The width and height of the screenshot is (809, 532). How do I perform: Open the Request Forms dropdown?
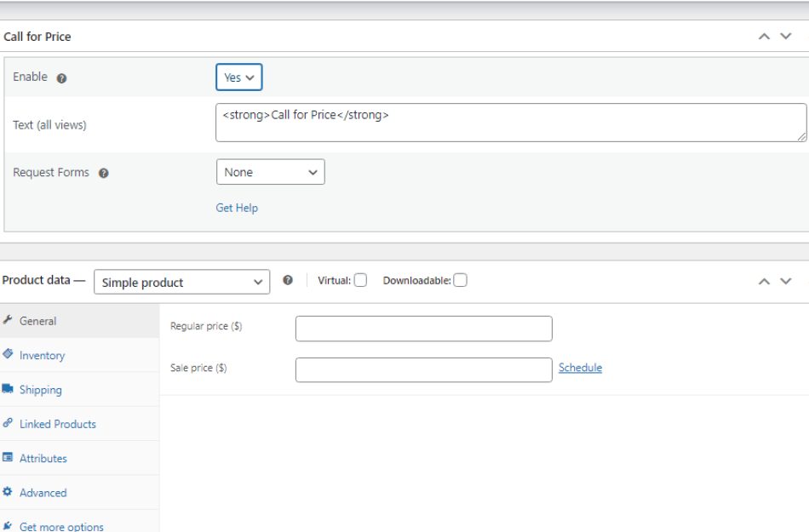(270, 171)
